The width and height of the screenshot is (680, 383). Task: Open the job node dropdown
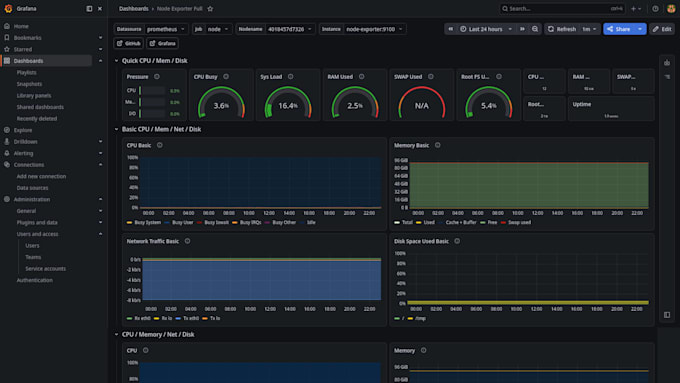[218, 29]
